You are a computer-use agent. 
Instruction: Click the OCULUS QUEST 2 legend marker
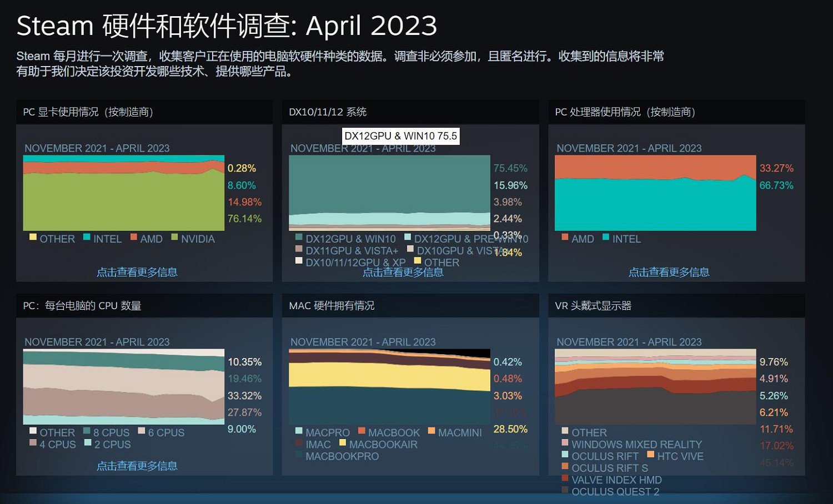pyautogui.click(x=564, y=491)
